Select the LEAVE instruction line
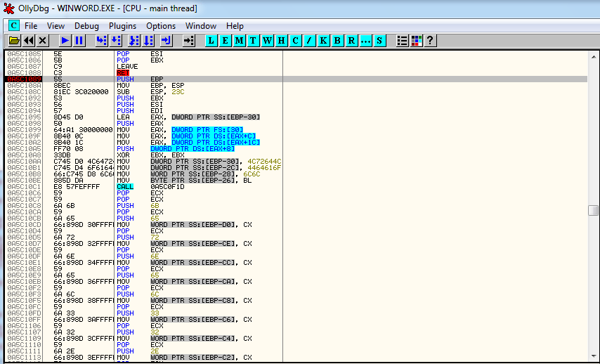Viewport: 600px width, 364px height. [x=297, y=67]
